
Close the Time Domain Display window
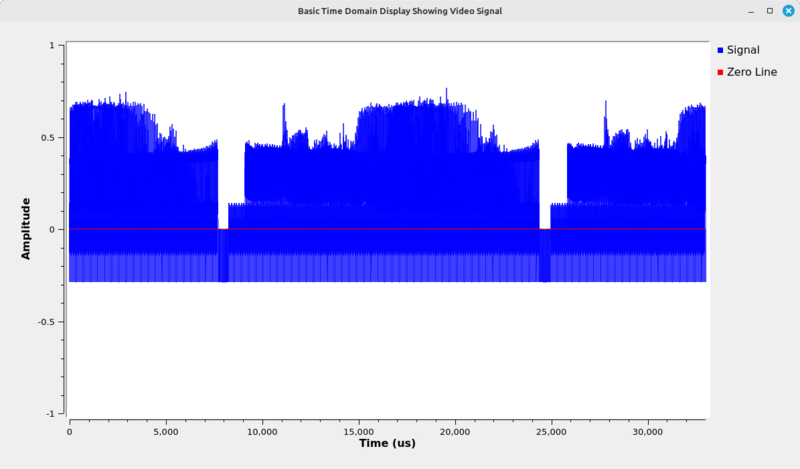coord(788,11)
